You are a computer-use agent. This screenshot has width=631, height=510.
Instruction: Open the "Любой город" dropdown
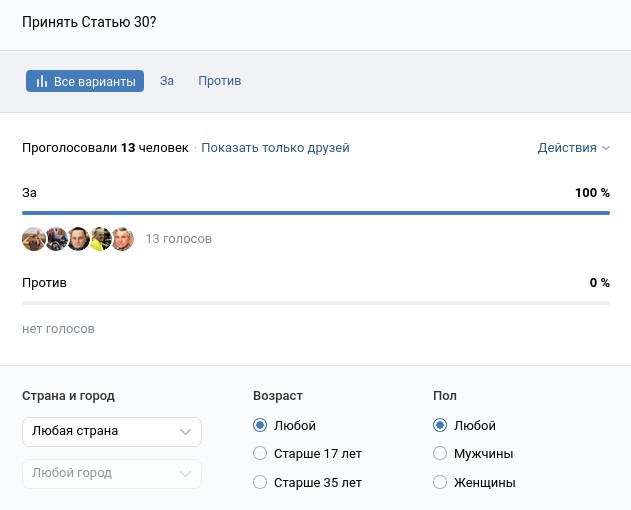[112, 474]
